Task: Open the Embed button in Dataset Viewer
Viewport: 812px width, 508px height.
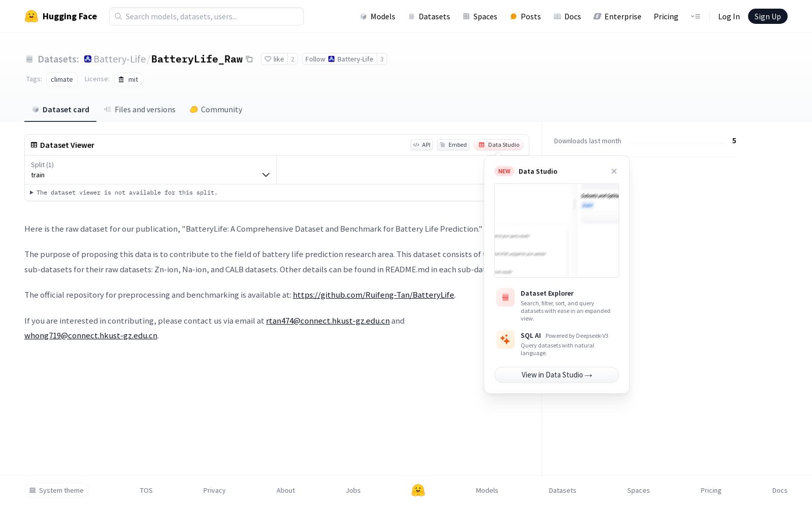Action: (453, 145)
